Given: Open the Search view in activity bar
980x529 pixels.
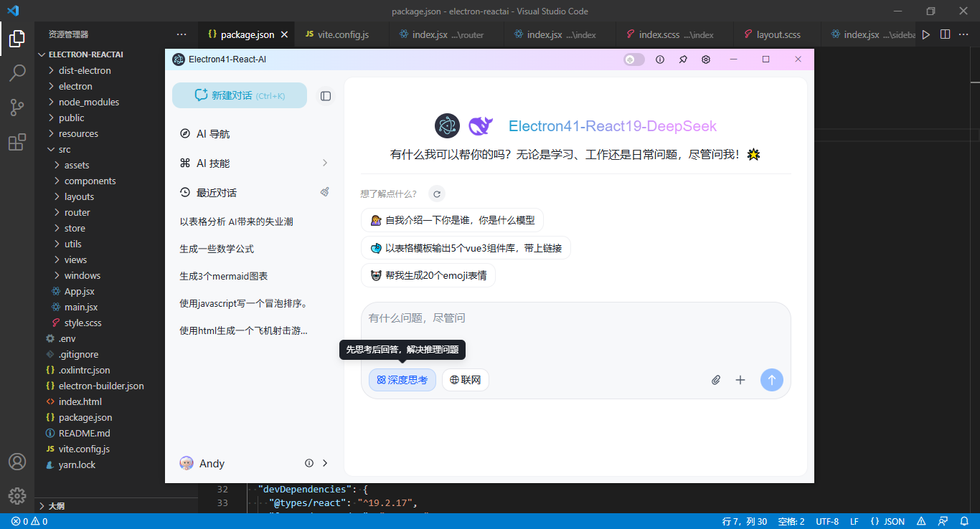Looking at the screenshot, I should tap(17, 73).
